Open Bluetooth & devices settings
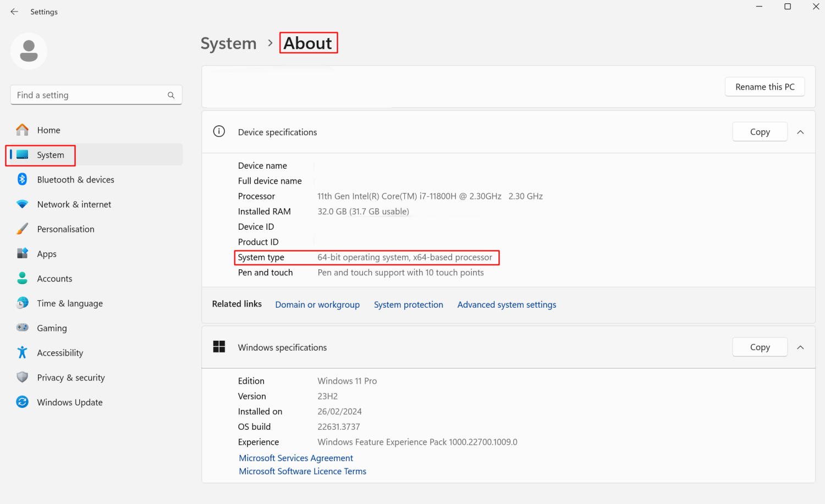The image size is (825, 504). (75, 180)
